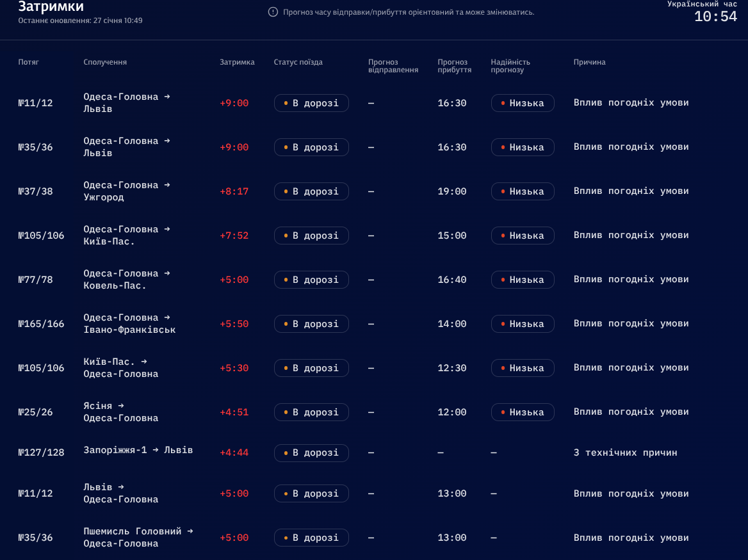Select train number №165/166

point(42,324)
